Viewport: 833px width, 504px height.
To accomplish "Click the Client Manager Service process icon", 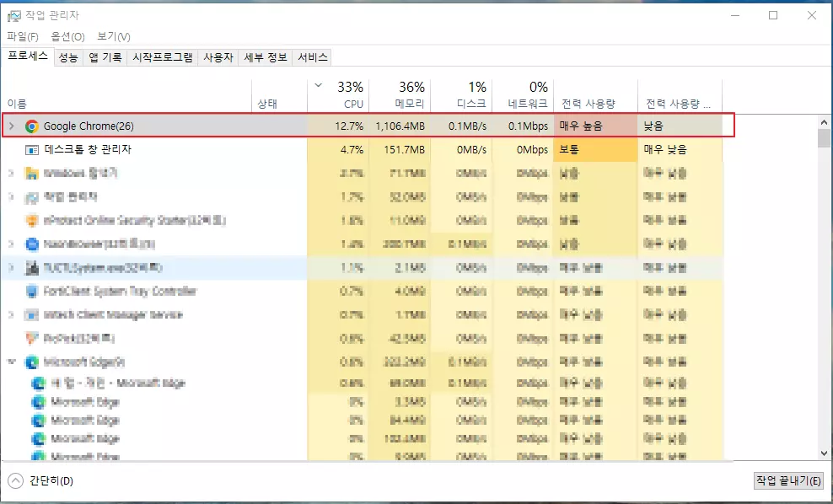I will pos(32,315).
